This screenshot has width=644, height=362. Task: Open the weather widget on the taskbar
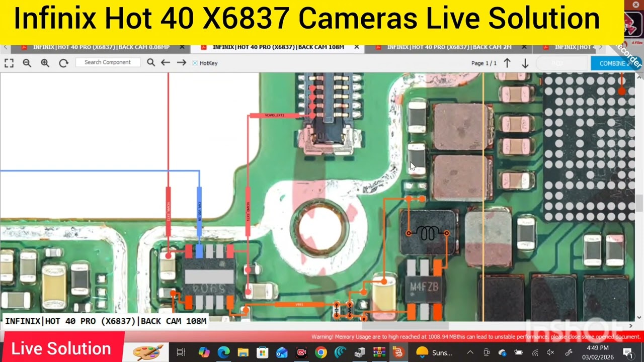(x=434, y=352)
